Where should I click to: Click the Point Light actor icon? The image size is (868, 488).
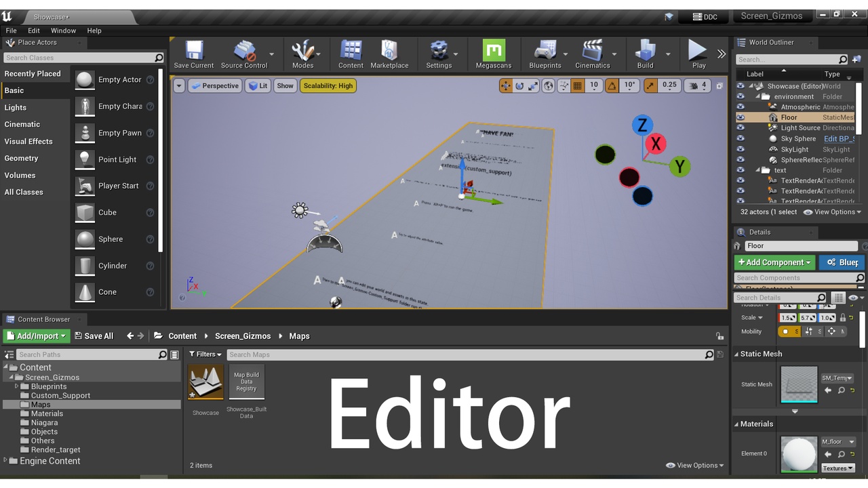tap(85, 159)
